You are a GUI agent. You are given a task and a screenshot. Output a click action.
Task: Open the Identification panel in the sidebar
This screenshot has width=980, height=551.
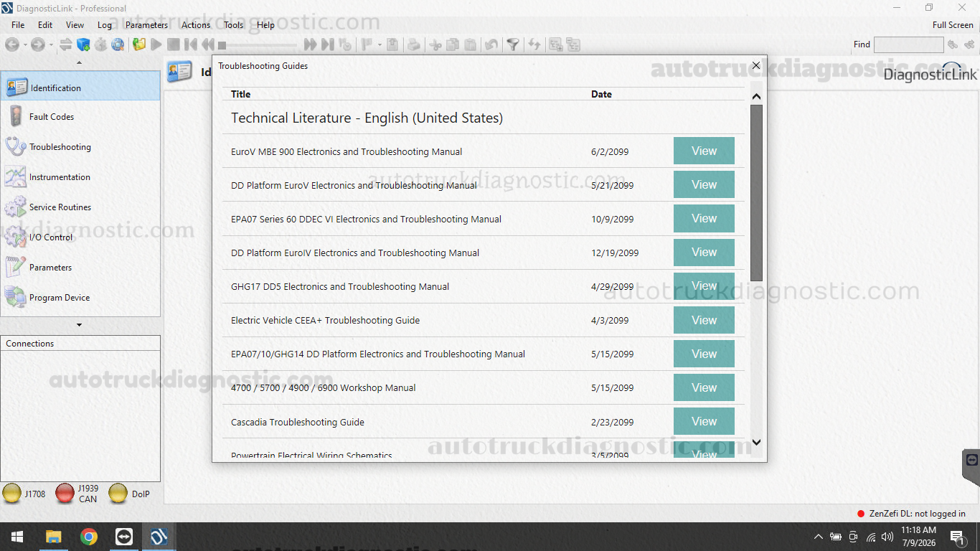pyautogui.click(x=80, y=88)
